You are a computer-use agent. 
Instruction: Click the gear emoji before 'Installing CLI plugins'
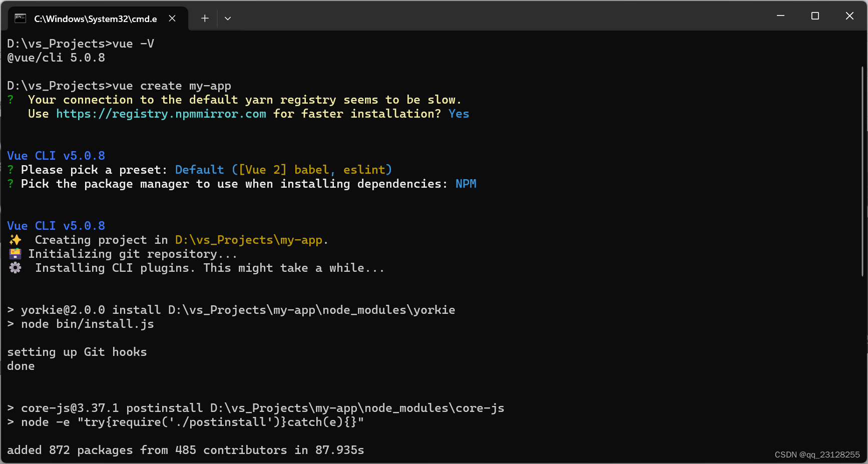[x=16, y=268]
